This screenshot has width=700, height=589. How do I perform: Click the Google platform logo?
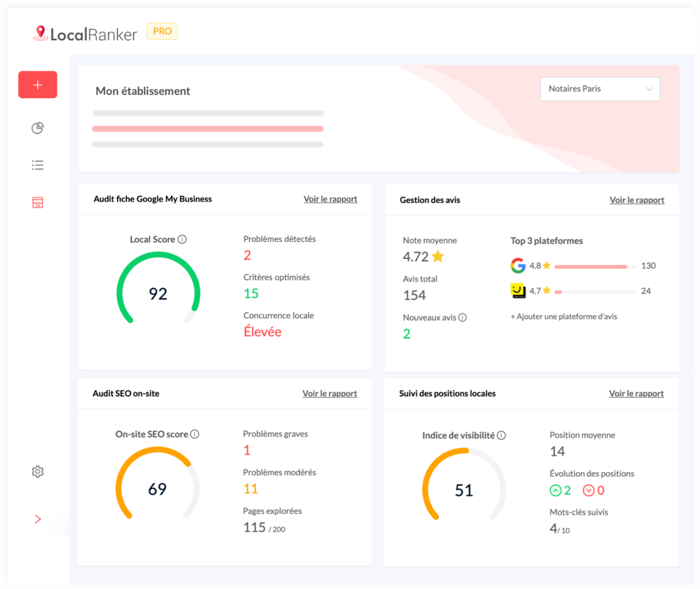click(x=518, y=266)
